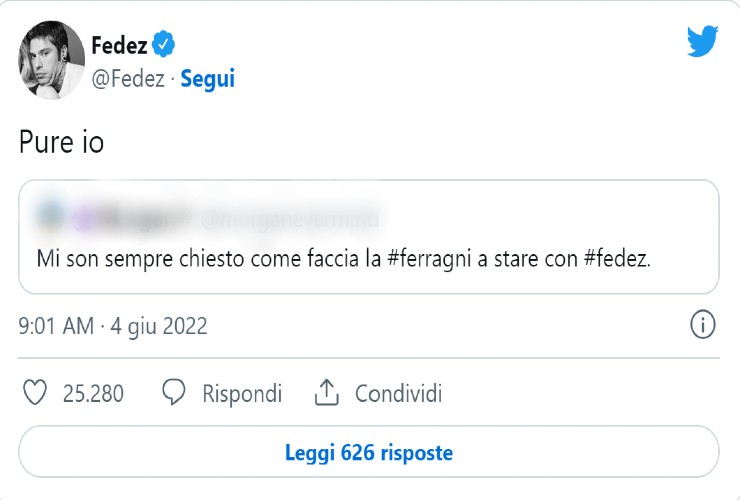Click the share arrow icon

pos(327,394)
